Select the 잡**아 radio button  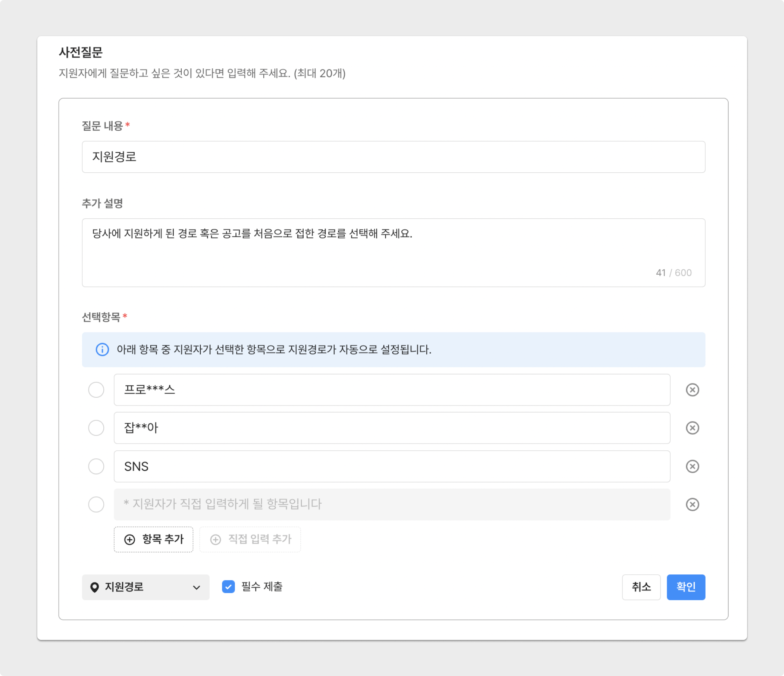pyautogui.click(x=96, y=428)
